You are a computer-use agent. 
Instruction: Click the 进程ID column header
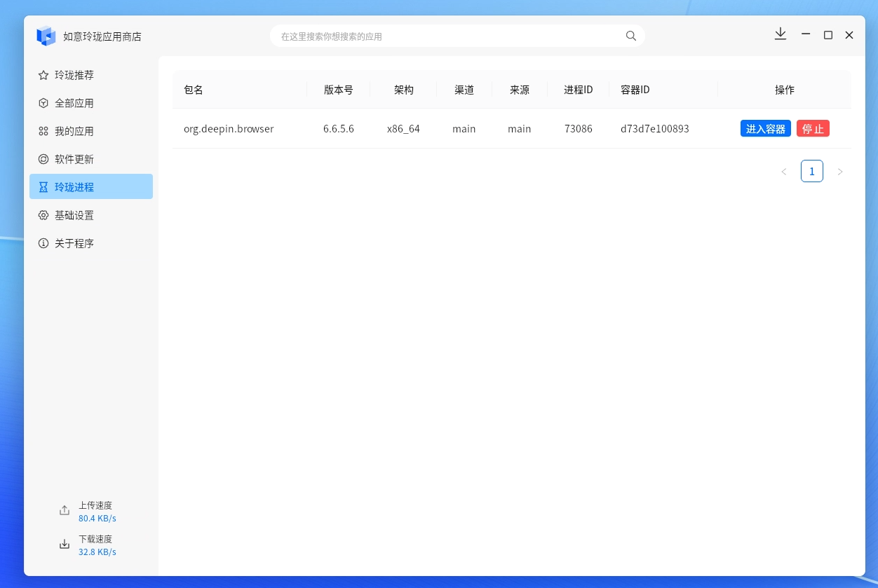pyautogui.click(x=579, y=90)
